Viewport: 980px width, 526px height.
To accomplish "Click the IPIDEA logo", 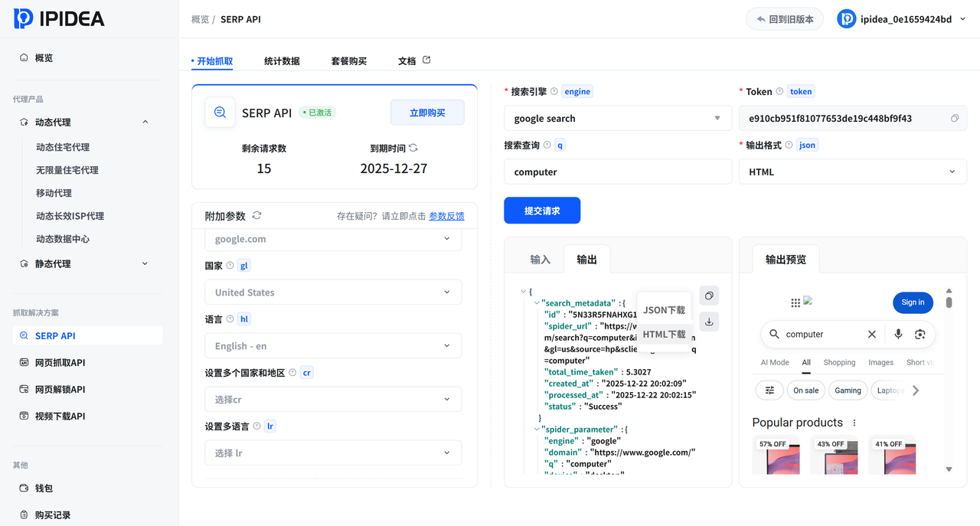I will coord(59,18).
